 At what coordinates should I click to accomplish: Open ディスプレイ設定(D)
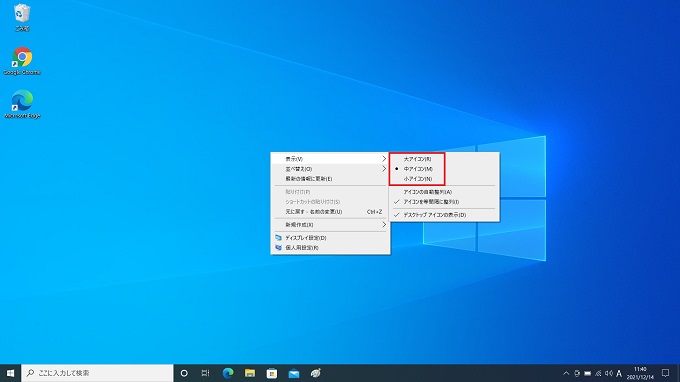tap(330, 238)
